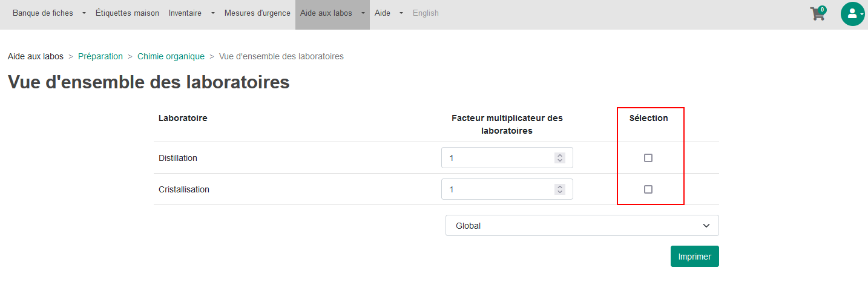Open the user account avatar menu
This screenshot has height=288, width=868.
(852, 13)
